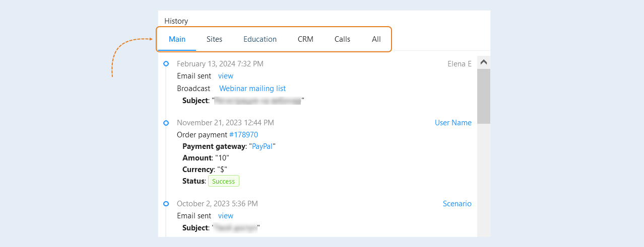The height and width of the screenshot is (247, 644).
Task: Open the PayPal payment gateway link
Action: tap(262, 146)
